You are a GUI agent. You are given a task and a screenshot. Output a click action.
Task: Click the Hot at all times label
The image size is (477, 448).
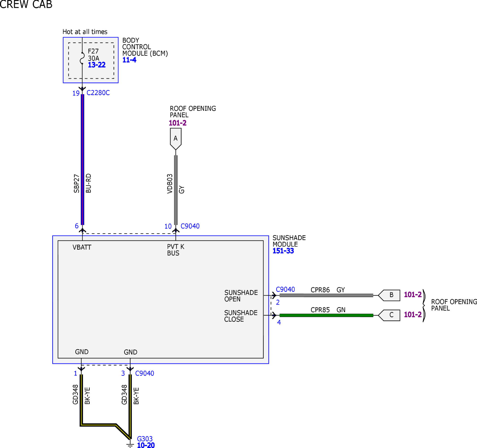pyautogui.click(x=85, y=32)
